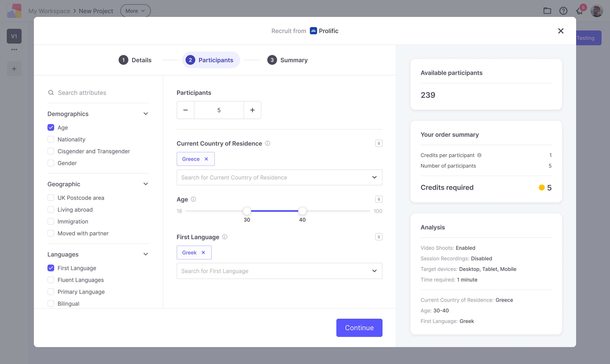Check the Moved with partner attribute
The height and width of the screenshot is (364, 610).
51,233
